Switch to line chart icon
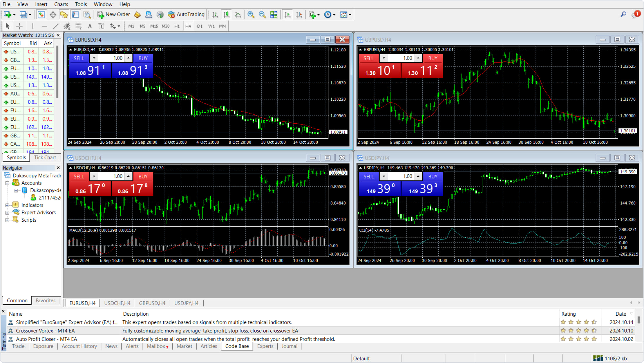Image resolution: width=644 pixels, height=363 pixels. 238,14
